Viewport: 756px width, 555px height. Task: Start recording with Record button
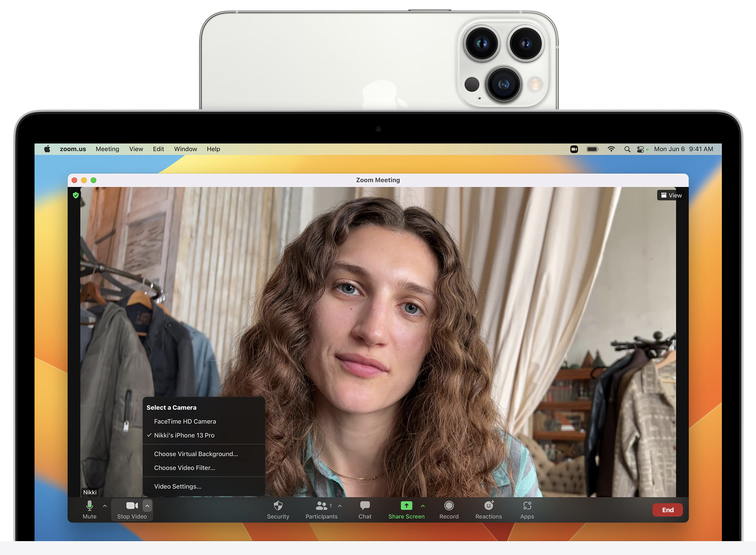tap(449, 510)
